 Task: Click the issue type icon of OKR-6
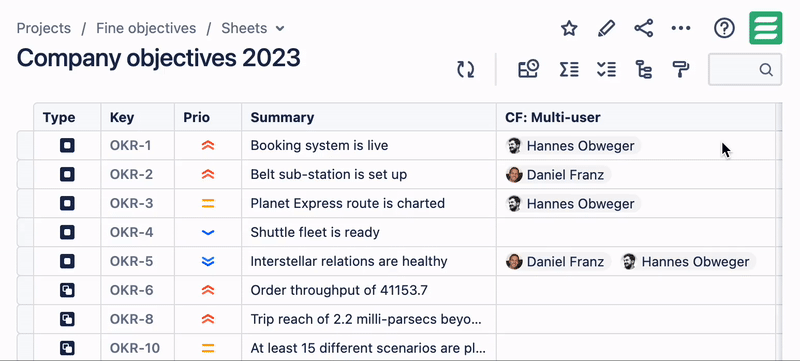tap(67, 291)
